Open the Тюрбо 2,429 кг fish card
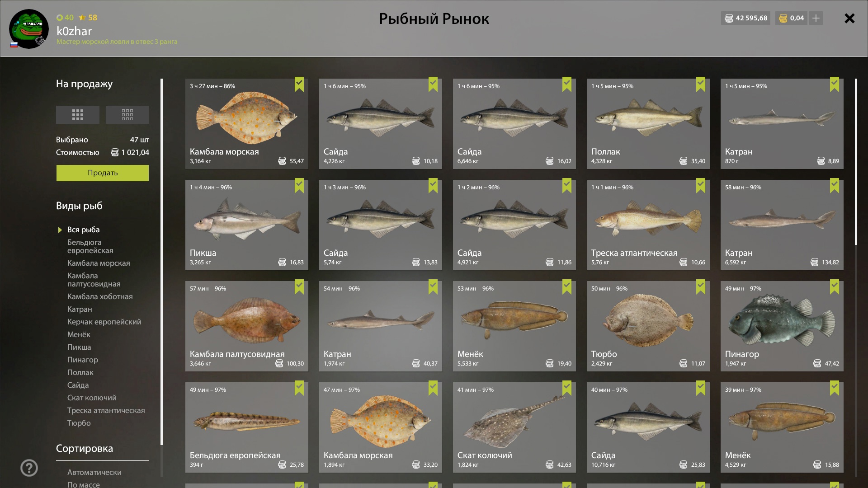The image size is (868, 488). click(x=648, y=326)
